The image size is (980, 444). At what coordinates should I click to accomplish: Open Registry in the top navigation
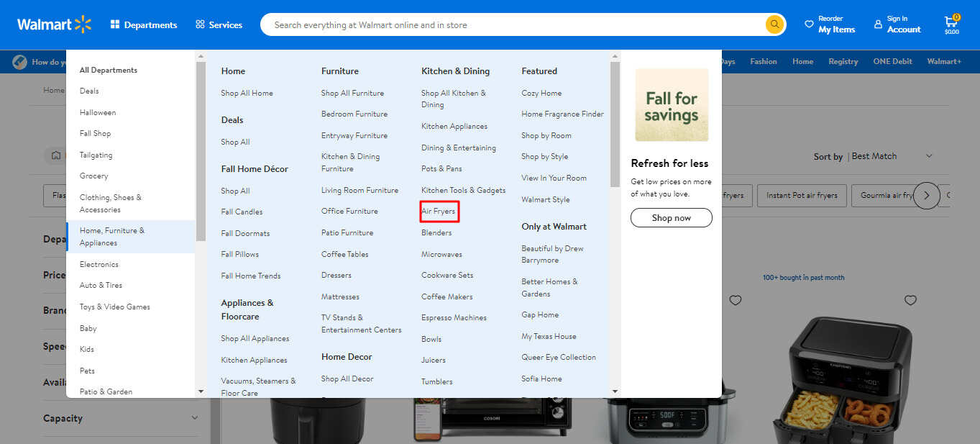click(843, 61)
